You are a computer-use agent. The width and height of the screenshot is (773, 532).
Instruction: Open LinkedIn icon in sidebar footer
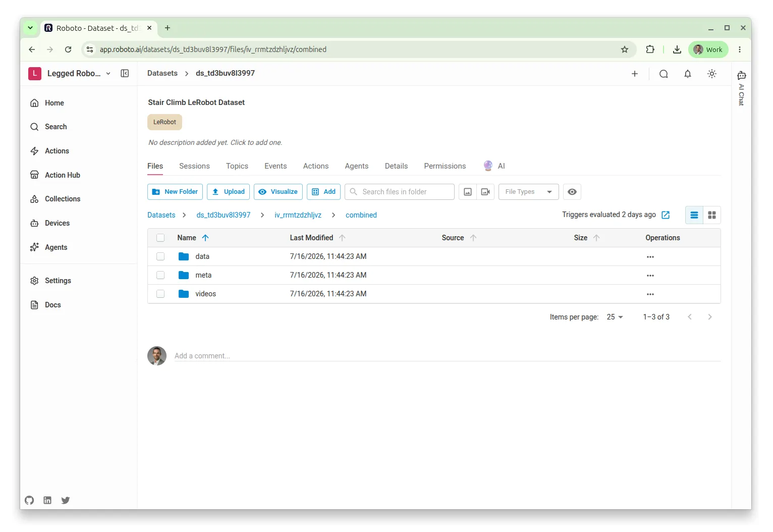tap(47, 500)
